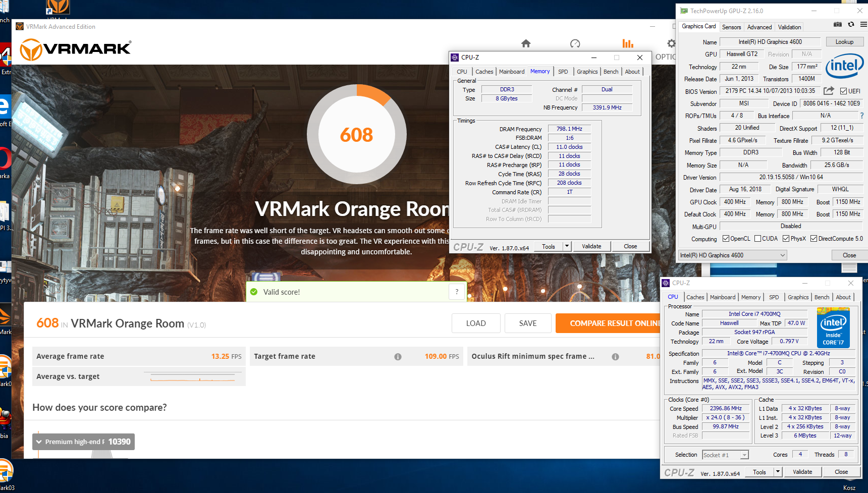The image size is (868, 493).
Task: Open VRMark benchmarks gauge icon
Action: click(575, 44)
